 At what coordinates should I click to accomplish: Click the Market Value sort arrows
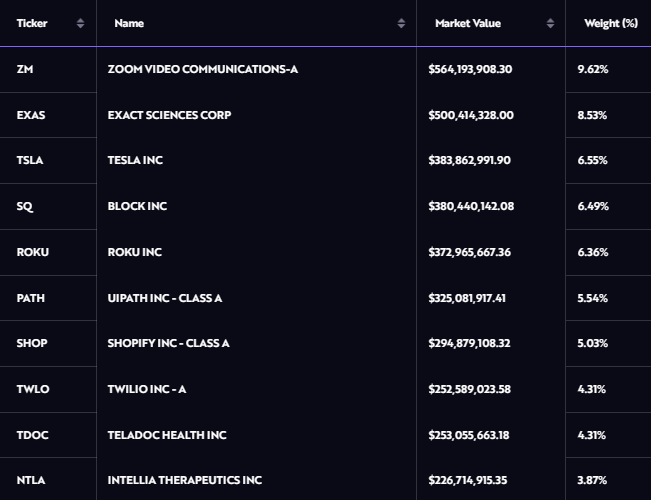click(x=550, y=23)
